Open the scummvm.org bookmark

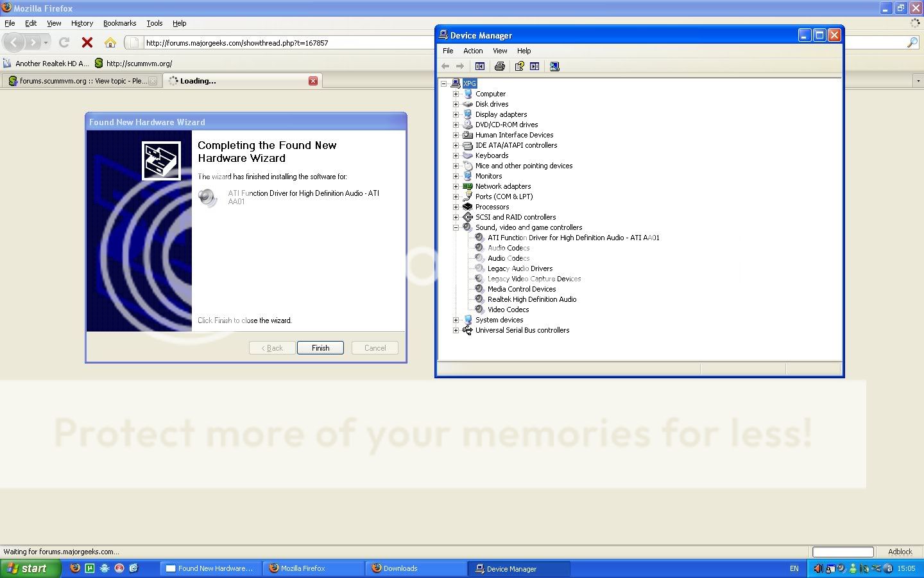tap(133, 63)
